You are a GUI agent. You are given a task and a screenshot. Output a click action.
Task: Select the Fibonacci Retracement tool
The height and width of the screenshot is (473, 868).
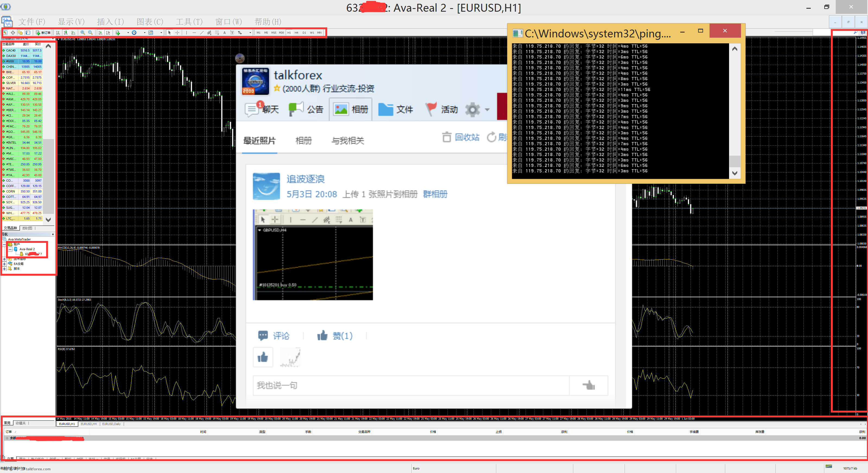(217, 33)
